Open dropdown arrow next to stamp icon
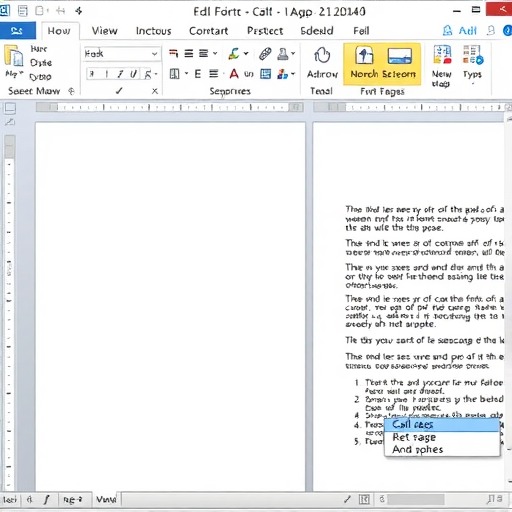 (293, 53)
